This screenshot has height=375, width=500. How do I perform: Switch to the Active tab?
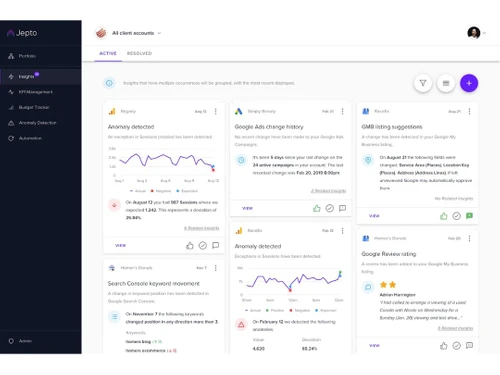click(x=108, y=53)
